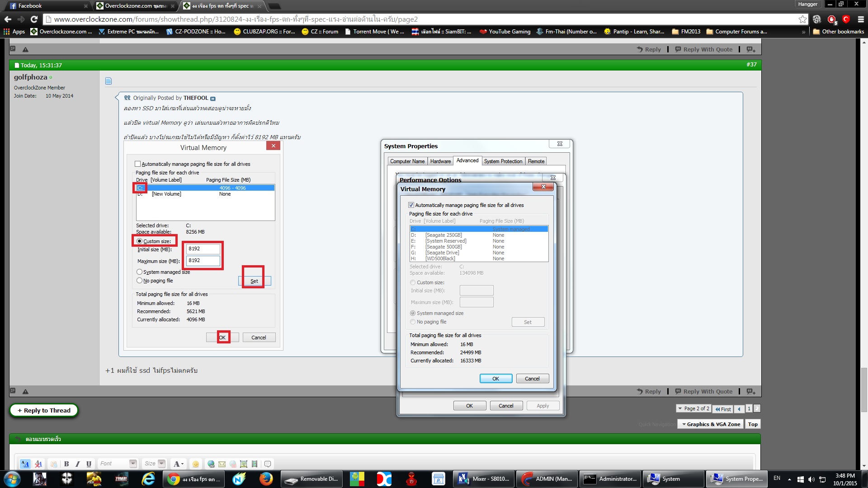Open the Font dropdown in editor
This screenshot has width=868, height=488.
pyautogui.click(x=133, y=464)
